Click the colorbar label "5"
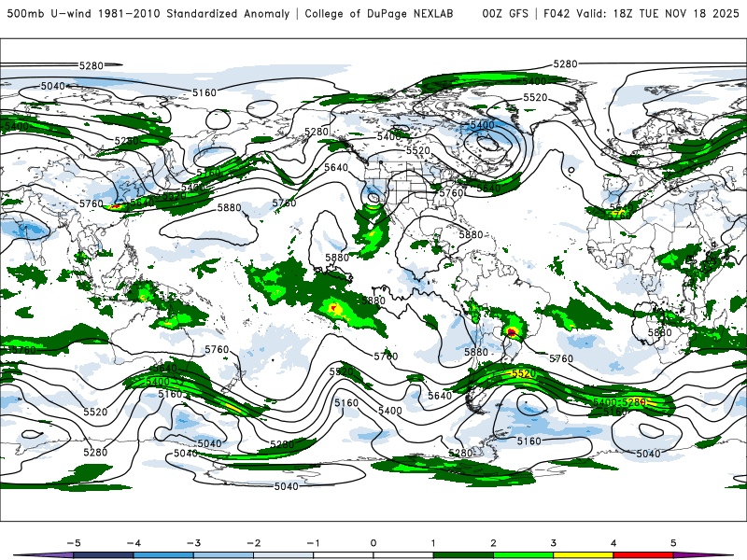 pyautogui.click(x=673, y=543)
